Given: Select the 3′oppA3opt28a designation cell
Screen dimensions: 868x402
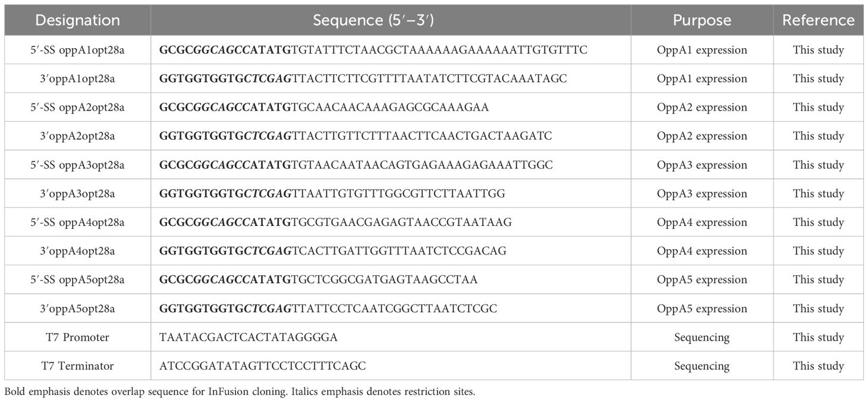Looking at the screenshot, I should click(x=77, y=194).
